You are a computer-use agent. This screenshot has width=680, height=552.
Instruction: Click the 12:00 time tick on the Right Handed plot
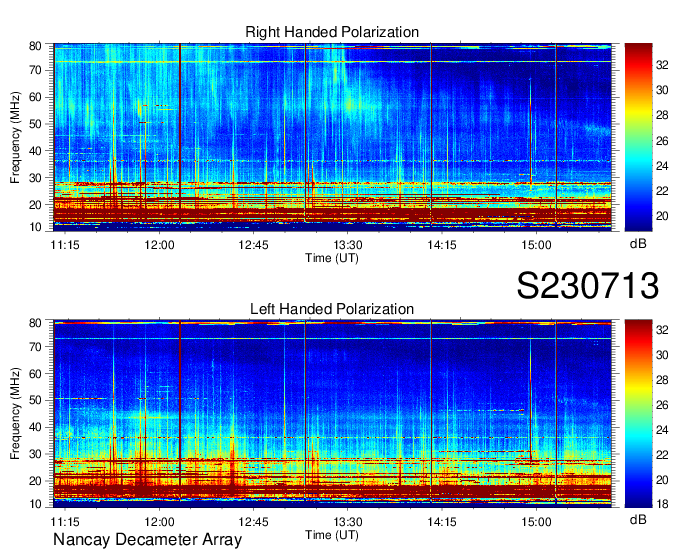159,245
